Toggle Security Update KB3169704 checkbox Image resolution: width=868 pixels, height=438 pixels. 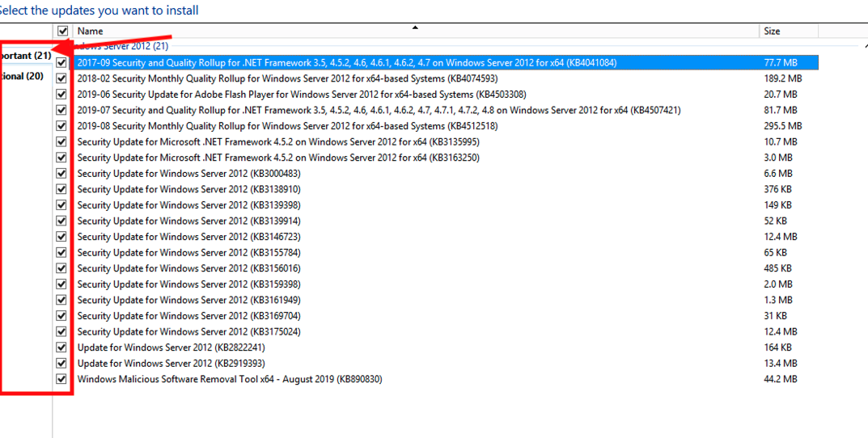[61, 316]
